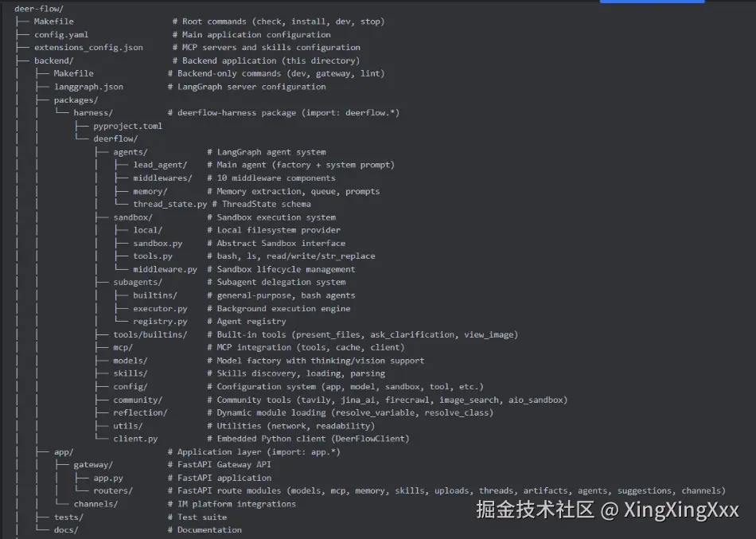Click the 'reflection/' directory entry
The image size is (756, 539).
point(140,412)
